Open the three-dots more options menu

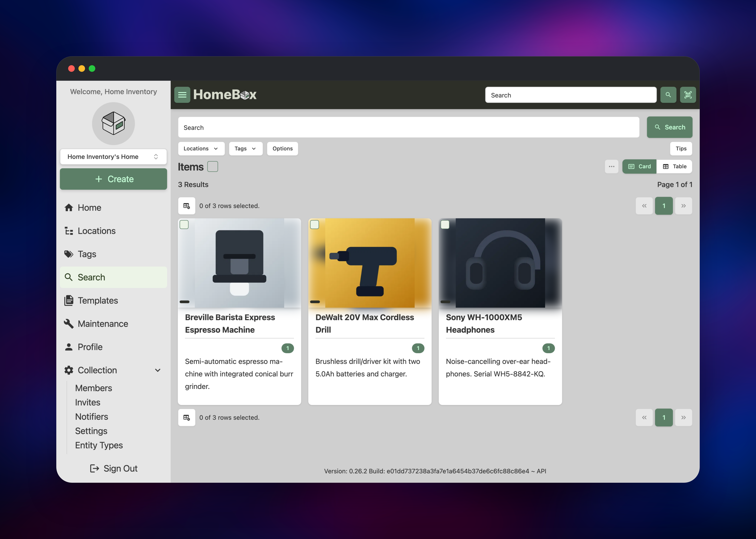click(612, 167)
